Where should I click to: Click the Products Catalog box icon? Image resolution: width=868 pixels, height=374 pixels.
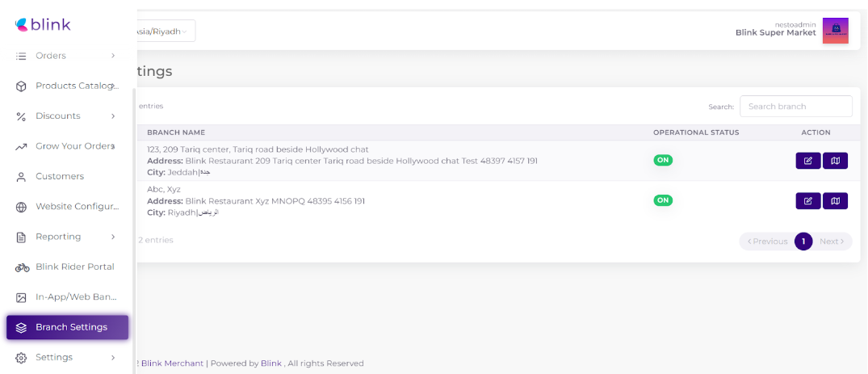pyautogui.click(x=22, y=86)
